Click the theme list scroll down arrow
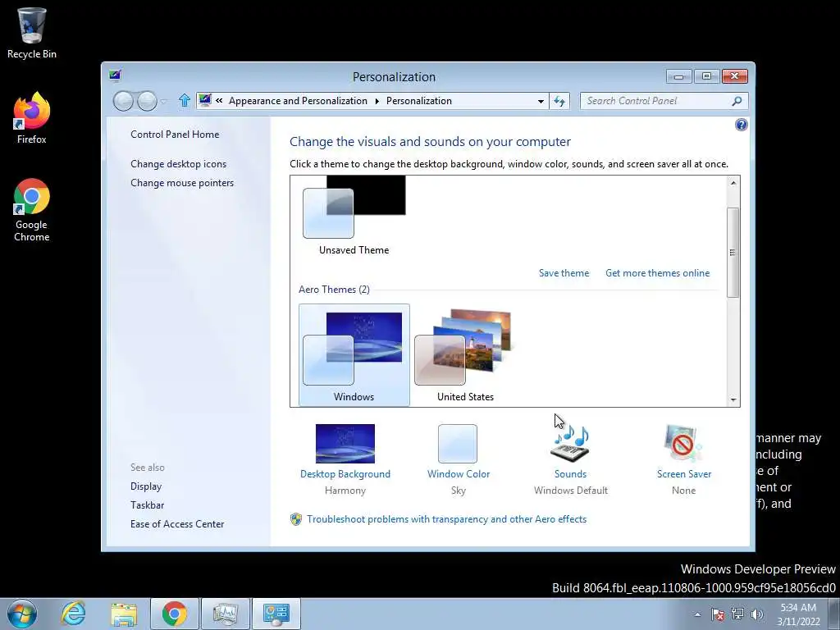 [733, 399]
